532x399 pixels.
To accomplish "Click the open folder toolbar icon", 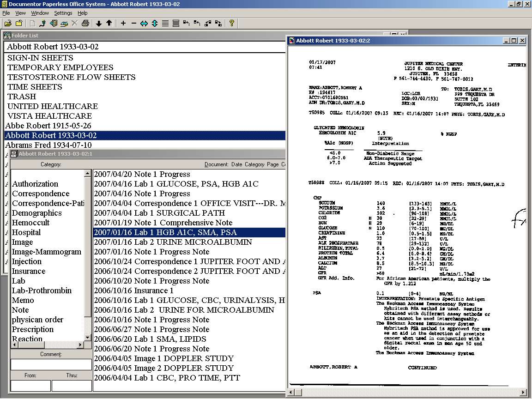I will [8, 23].
